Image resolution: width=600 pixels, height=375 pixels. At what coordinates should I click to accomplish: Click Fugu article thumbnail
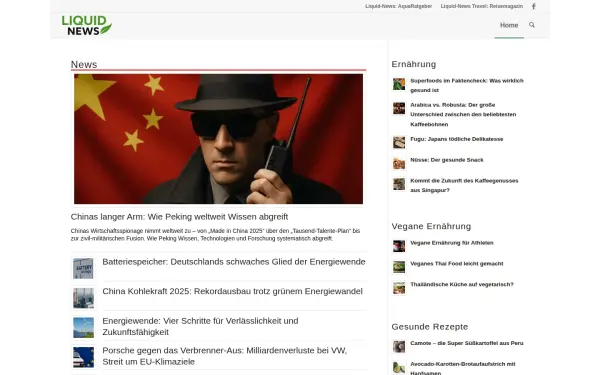click(399, 142)
